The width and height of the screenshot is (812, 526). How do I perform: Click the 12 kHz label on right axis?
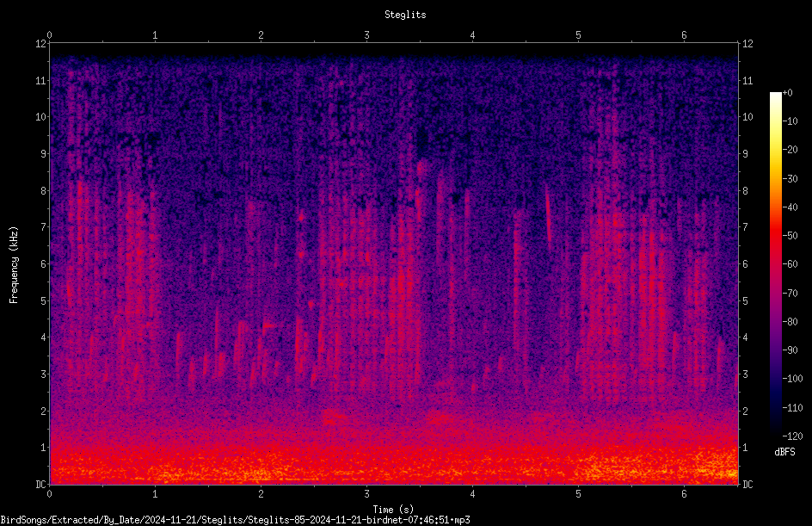[x=747, y=44]
